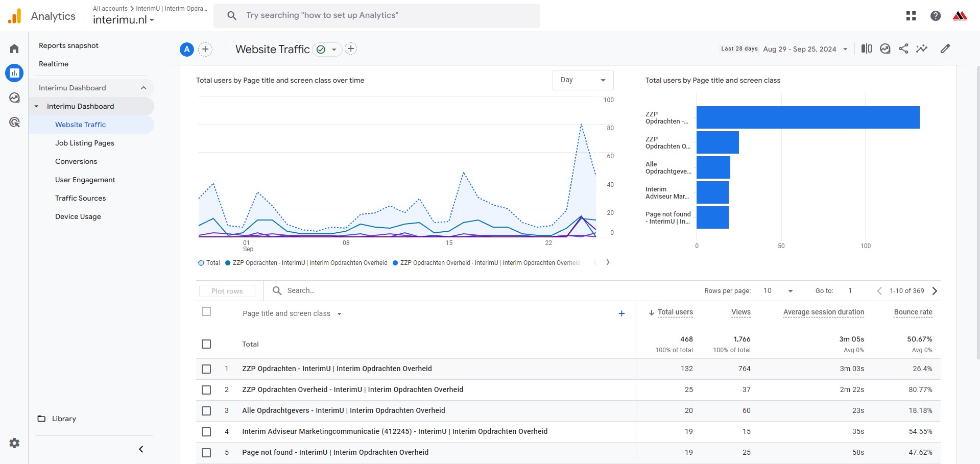Open Admin settings gear icon
Viewport: 980px width, 464px height.
click(14, 443)
